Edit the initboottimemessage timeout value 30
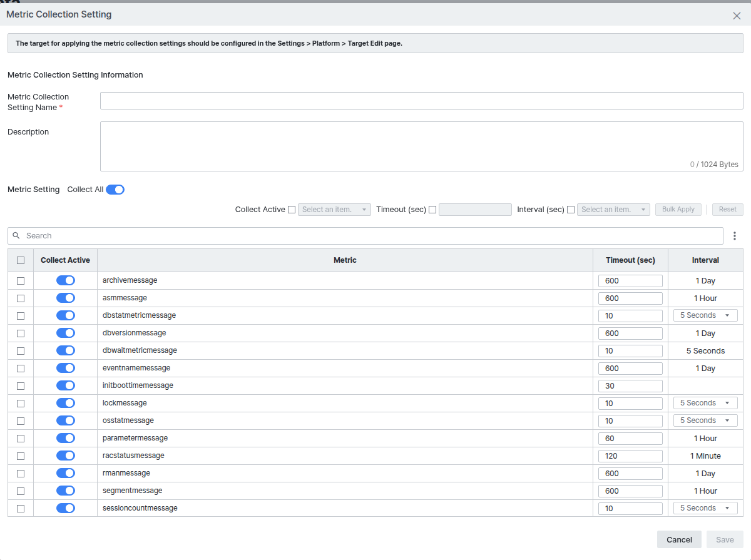The height and width of the screenshot is (560, 751). 630,386
